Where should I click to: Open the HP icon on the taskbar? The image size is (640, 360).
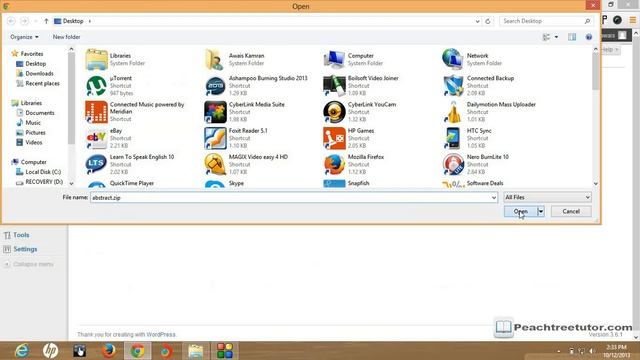coord(50,351)
